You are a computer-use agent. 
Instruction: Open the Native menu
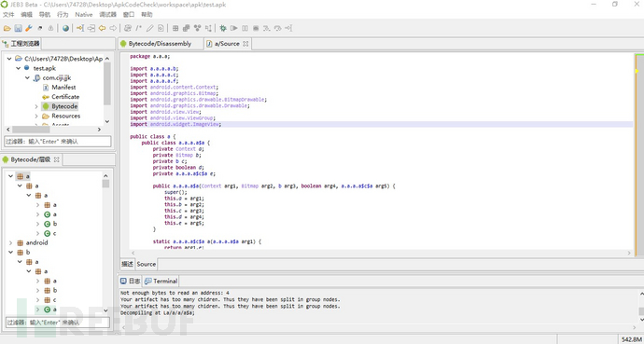tap(84, 14)
